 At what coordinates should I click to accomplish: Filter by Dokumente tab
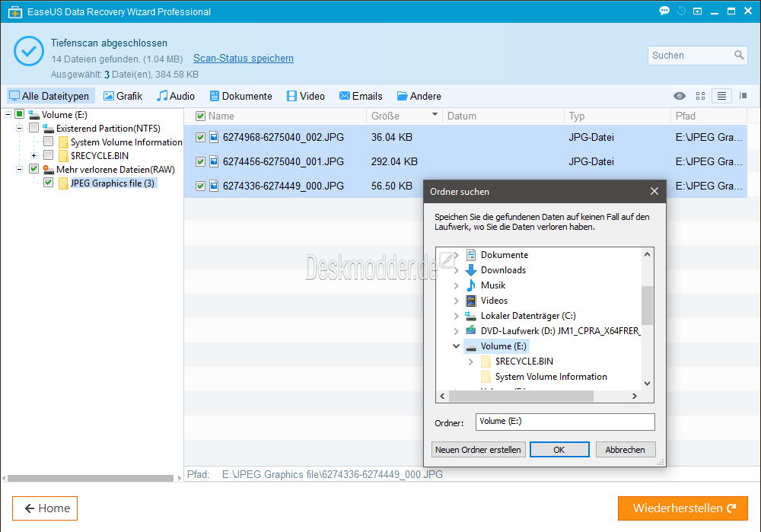click(241, 96)
